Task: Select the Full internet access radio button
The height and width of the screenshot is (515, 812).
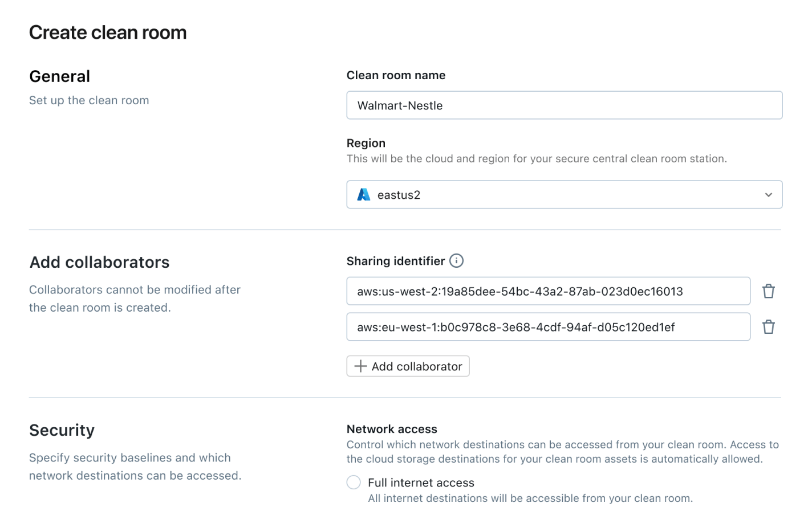Action: tap(354, 483)
